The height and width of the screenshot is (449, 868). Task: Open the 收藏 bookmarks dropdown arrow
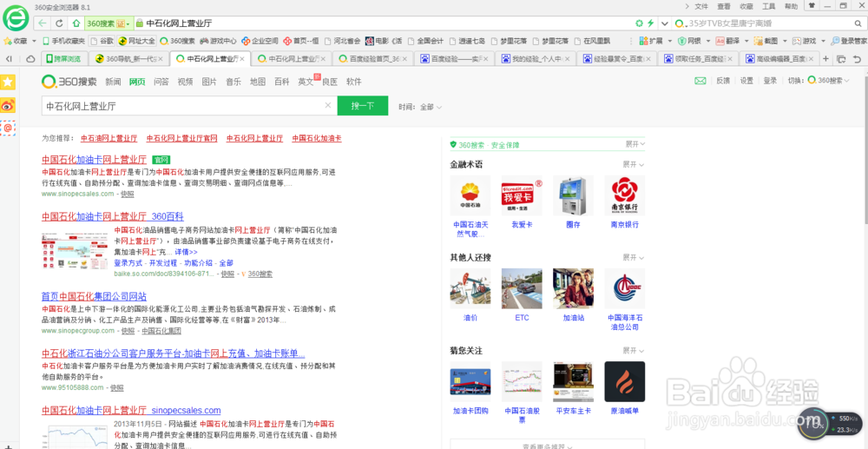pos(35,41)
